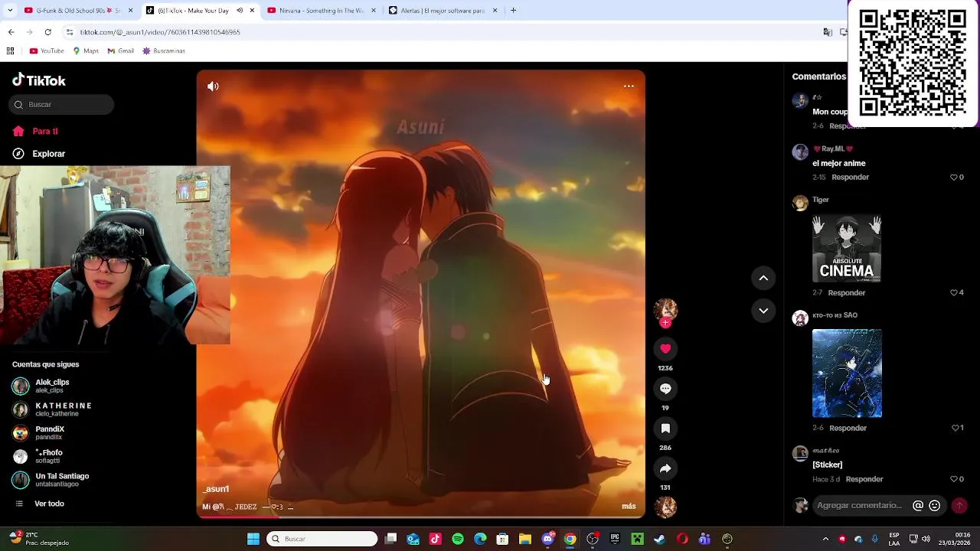Reply to the SAO image comment
Viewport: 980px width, 551px height.
848,429
